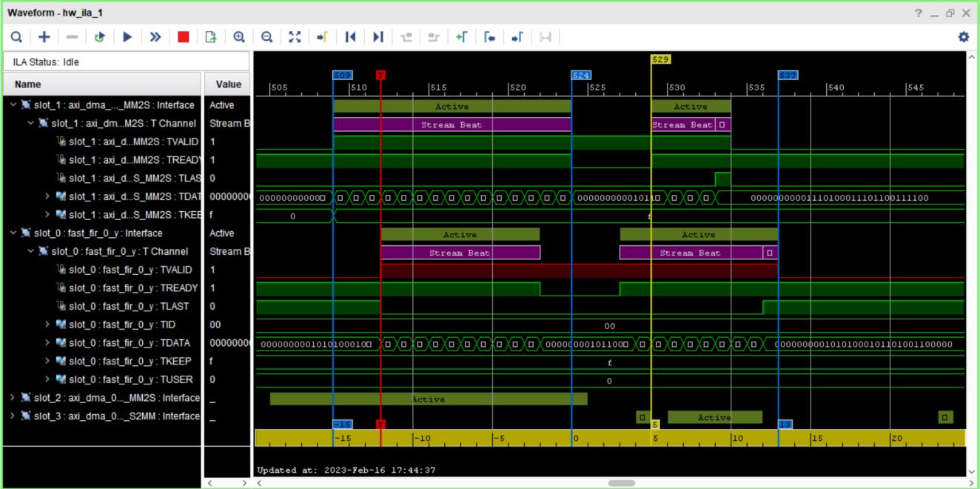The image size is (980, 489).
Task: Click the blue marker flag 524
Action: pos(582,76)
